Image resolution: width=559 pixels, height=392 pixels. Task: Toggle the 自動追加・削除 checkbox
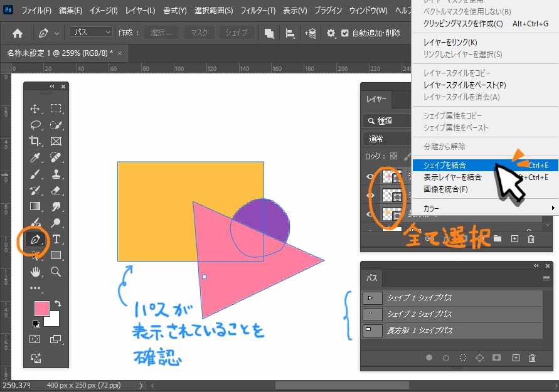(344, 33)
